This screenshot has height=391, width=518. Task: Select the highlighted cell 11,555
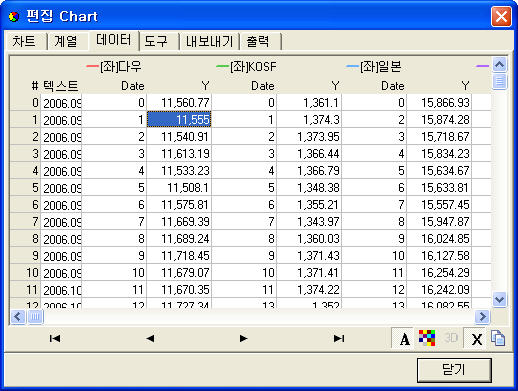coord(179,119)
